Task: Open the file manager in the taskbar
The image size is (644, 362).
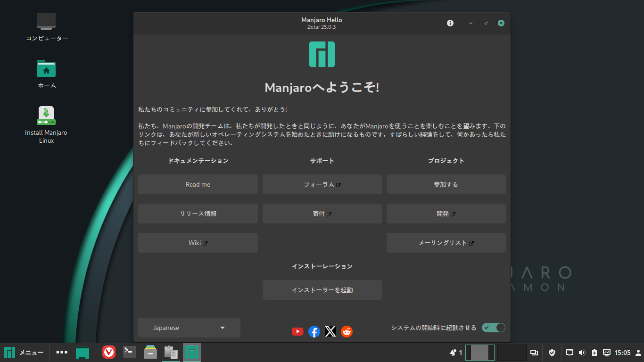Action: click(x=150, y=352)
